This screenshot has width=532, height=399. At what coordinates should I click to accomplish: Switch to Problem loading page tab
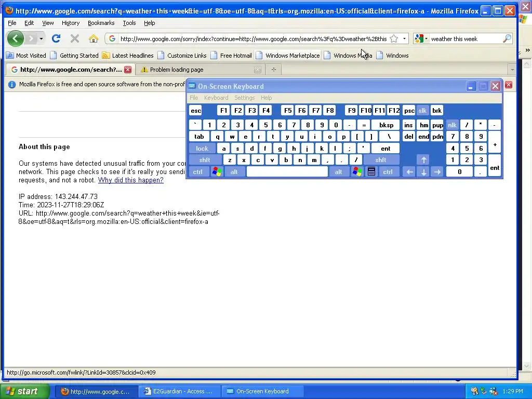coord(201,70)
